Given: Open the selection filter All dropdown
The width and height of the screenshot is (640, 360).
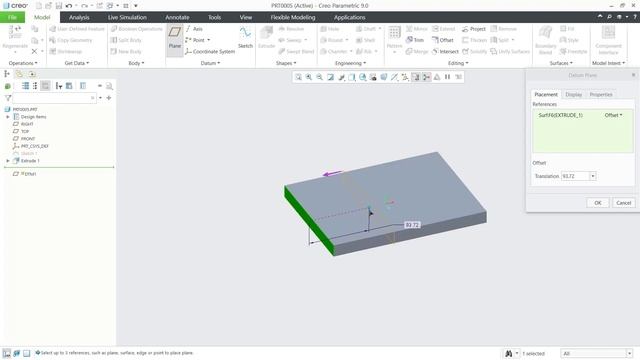Looking at the screenshot, I should (597, 353).
